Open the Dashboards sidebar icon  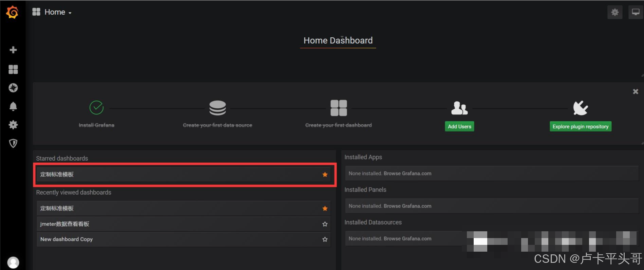(x=13, y=69)
